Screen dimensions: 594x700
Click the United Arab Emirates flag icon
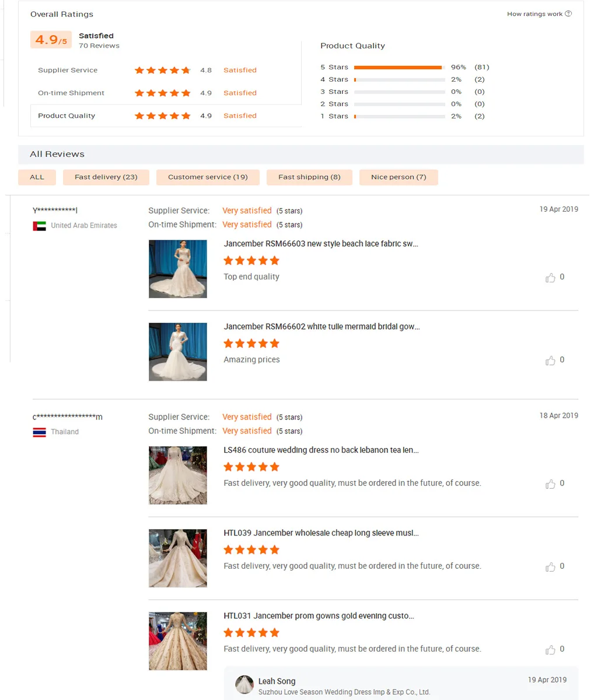(x=39, y=226)
